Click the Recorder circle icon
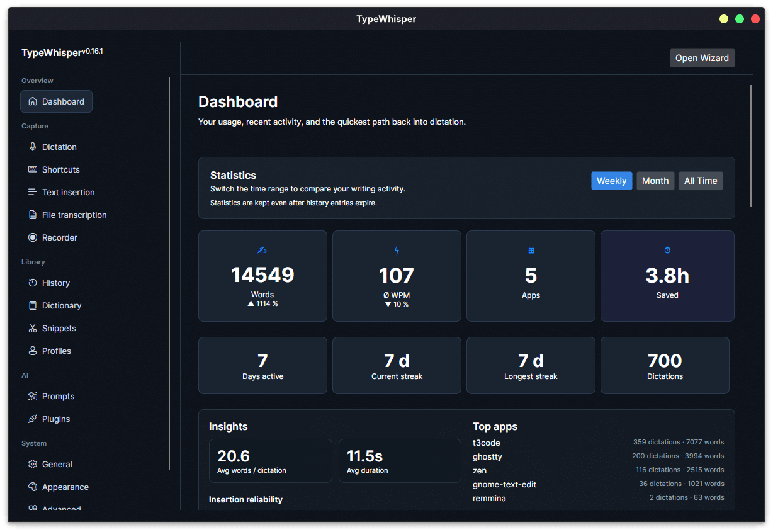 (33, 237)
